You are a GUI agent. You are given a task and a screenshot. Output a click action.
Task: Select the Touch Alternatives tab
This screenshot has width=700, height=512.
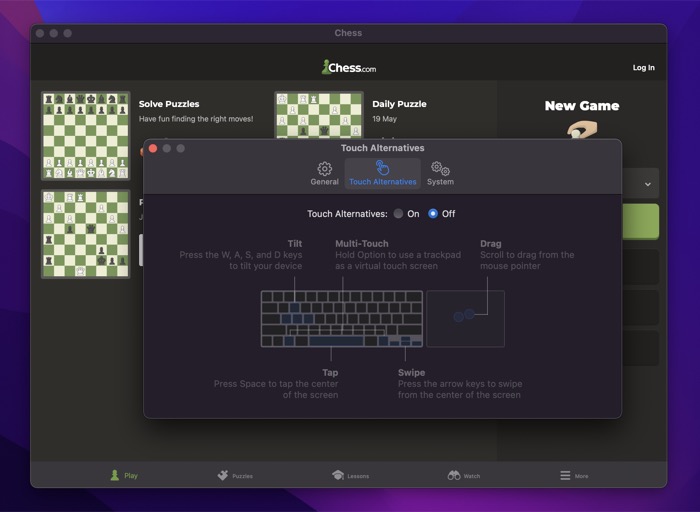point(383,174)
